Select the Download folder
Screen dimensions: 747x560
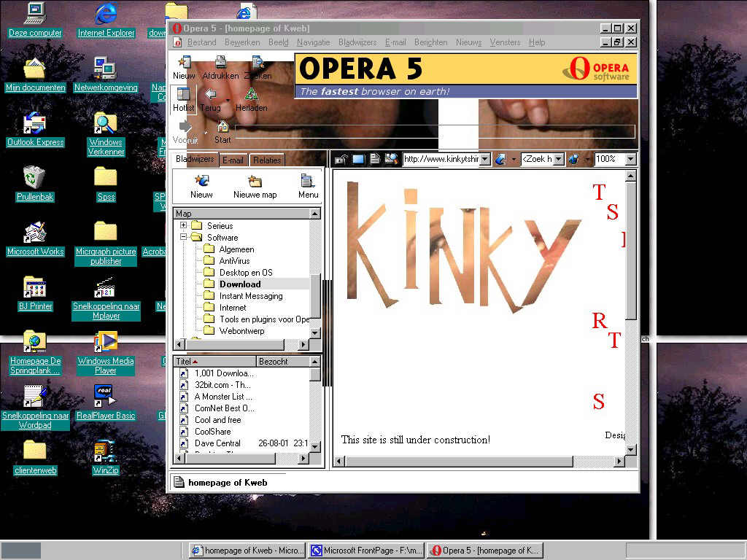240,284
